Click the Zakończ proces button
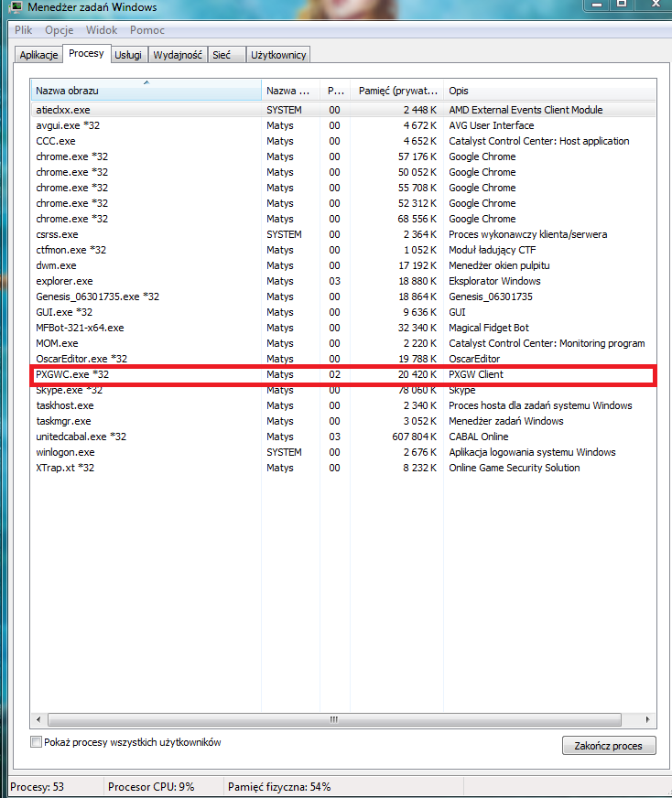The image size is (672, 798). click(609, 746)
